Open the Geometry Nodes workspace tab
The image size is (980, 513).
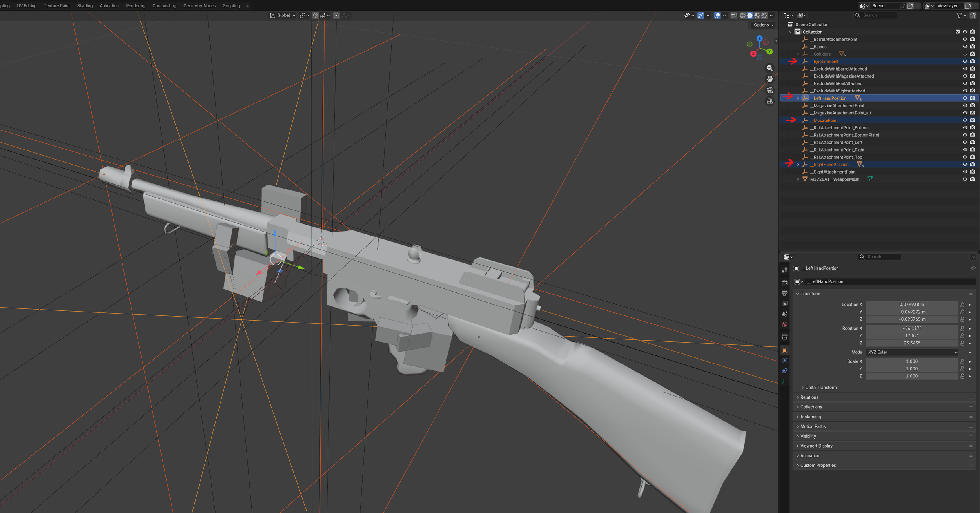pos(199,6)
